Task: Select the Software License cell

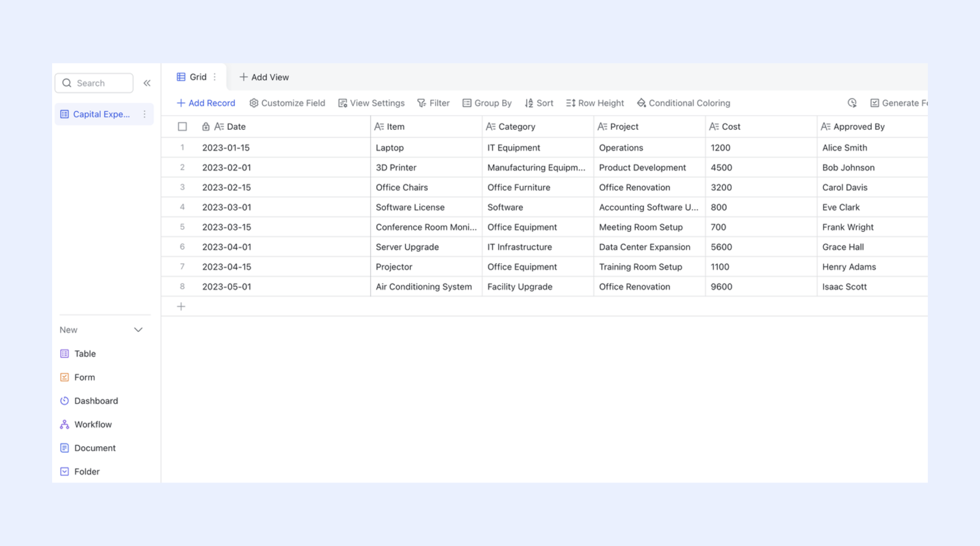Action: click(x=426, y=207)
